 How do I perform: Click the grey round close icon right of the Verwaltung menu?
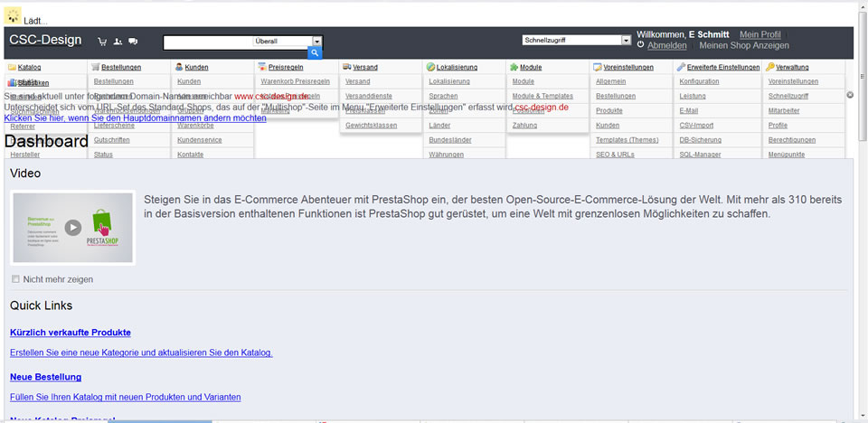click(850, 95)
